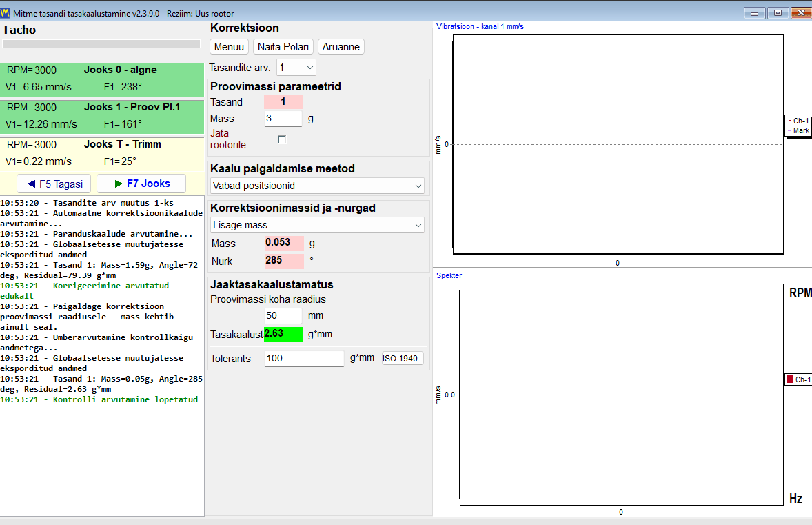
Task: Select the Jooks 0 - algne run
Action: coord(102,79)
